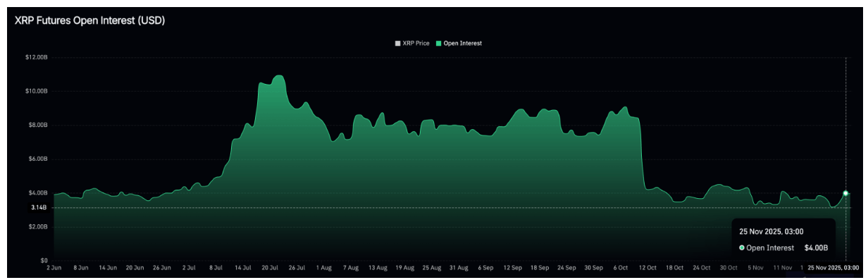Click the $4.00B y-axis label
The image size is (868, 280).
[38, 193]
